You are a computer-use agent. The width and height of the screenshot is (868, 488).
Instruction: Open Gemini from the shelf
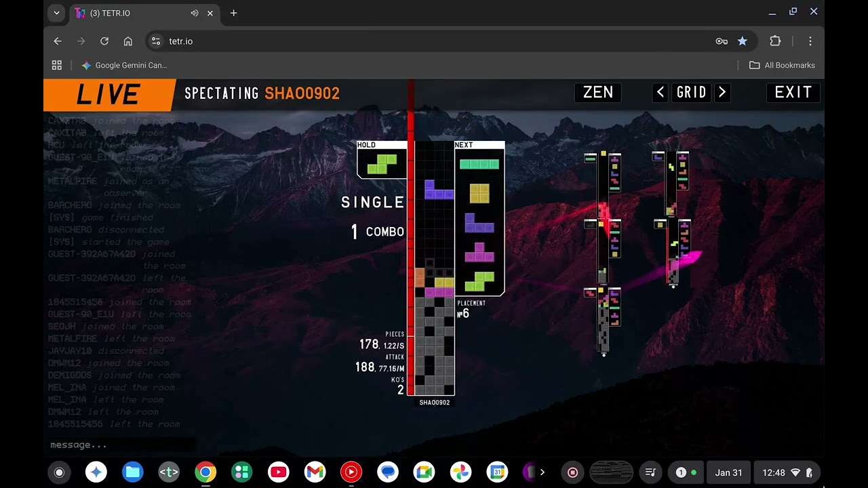click(96, 472)
